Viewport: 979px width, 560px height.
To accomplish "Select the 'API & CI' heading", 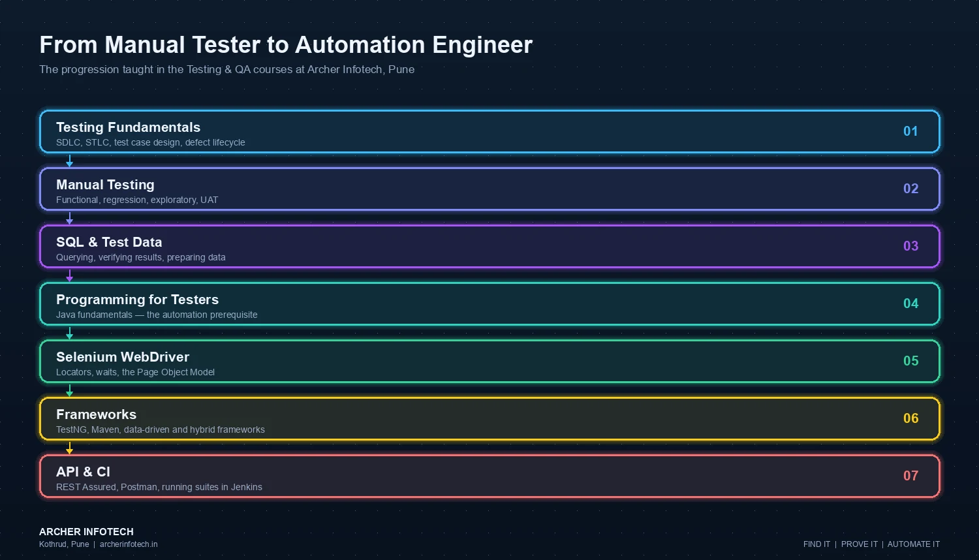I will (x=83, y=472).
